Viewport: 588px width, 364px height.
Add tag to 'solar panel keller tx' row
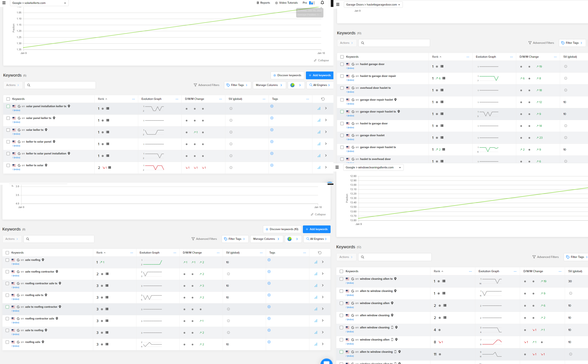pyautogui.click(x=272, y=118)
